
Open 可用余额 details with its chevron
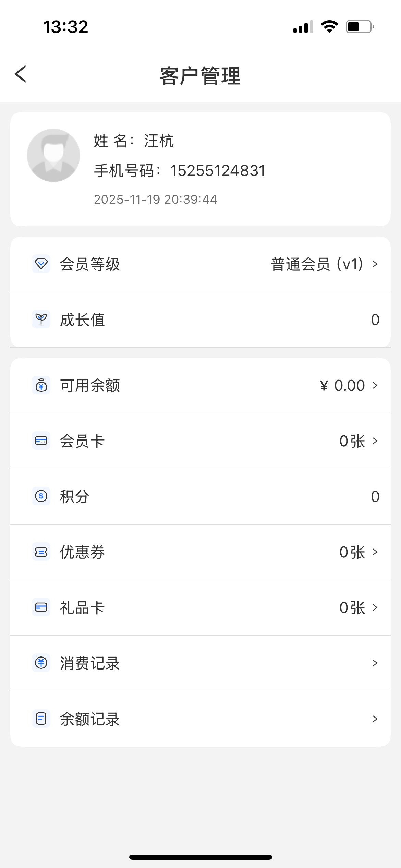coord(375,385)
